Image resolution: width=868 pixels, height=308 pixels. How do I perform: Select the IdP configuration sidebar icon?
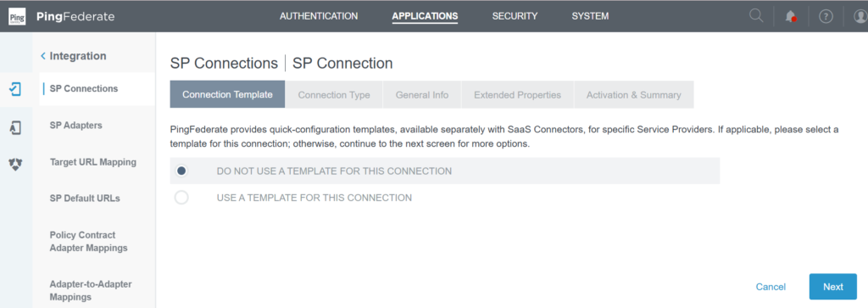15,127
